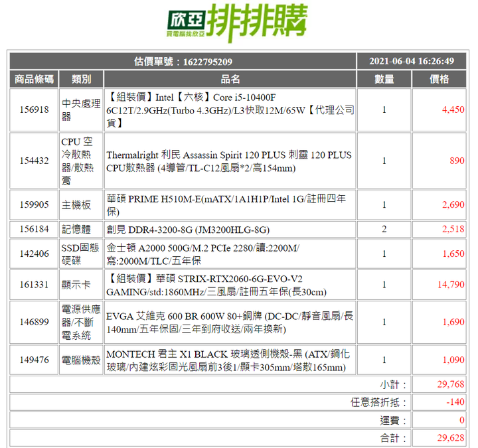Select barcode 159905

[x=34, y=204]
